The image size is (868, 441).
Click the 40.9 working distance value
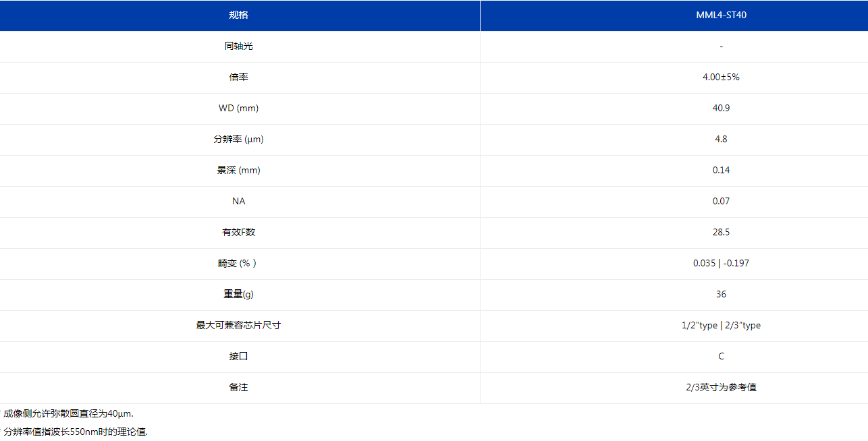tap(721, 109)
